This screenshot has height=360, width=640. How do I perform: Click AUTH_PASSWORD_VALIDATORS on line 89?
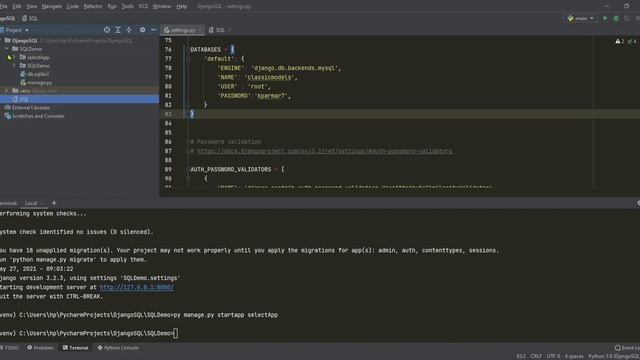[231, 169]
